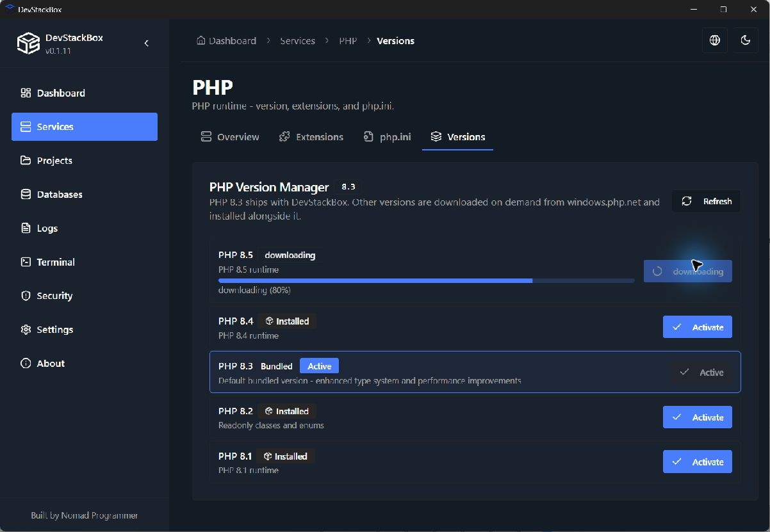770x532 pixels.
Task: Click the PHP Version Manager heading
Action: [269, 187]
